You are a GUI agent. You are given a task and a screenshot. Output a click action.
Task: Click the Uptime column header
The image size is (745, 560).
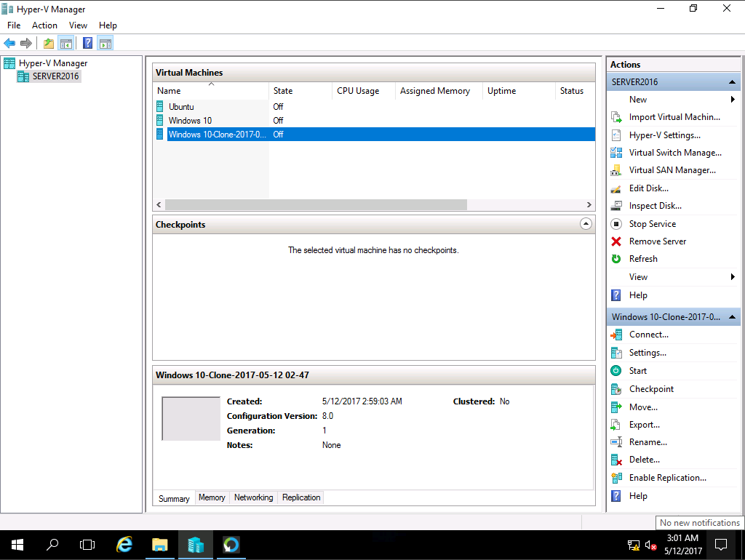click(x=519, y=91)
